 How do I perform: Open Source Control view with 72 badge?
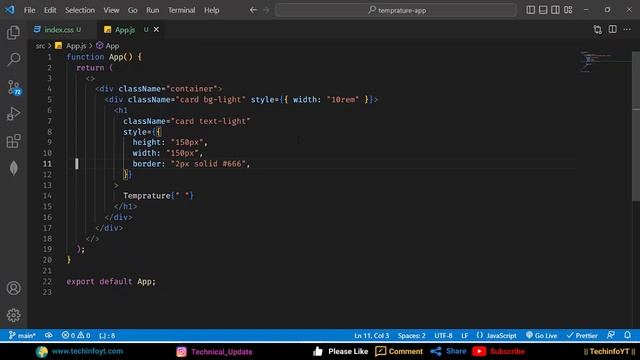click(14, 87)
